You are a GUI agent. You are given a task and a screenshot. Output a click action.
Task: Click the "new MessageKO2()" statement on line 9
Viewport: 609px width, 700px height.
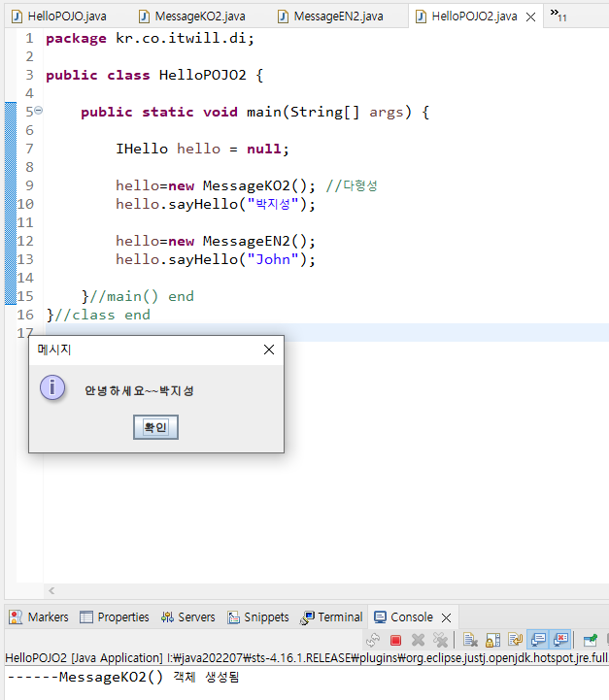point(242,185)
